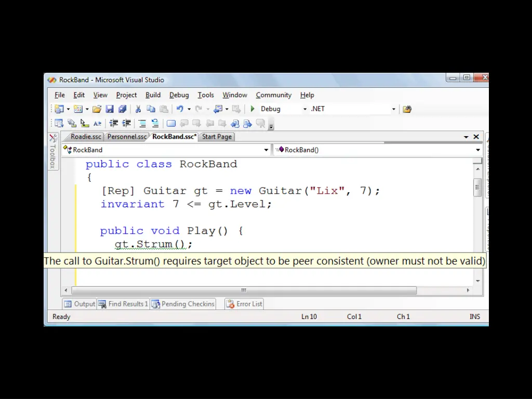Viewport: 532px width, 399px height.
Task: Show the Find Results 1 panel
Action: [123, 304]
